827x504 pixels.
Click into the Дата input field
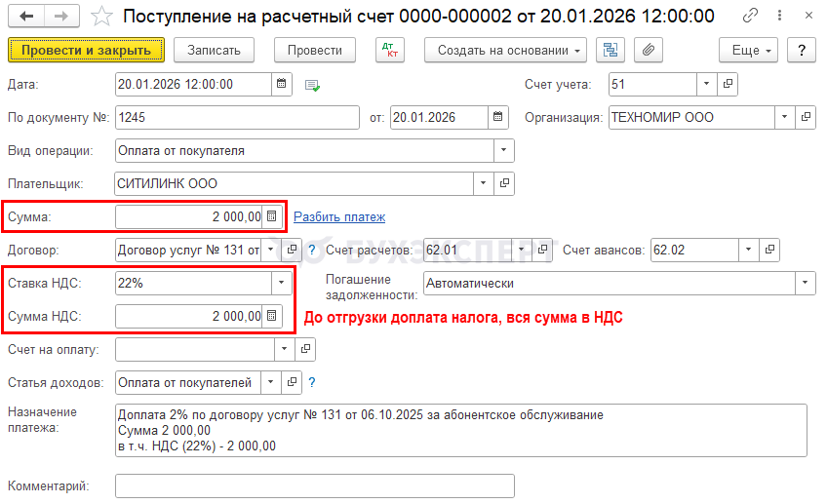pos(193,84)
